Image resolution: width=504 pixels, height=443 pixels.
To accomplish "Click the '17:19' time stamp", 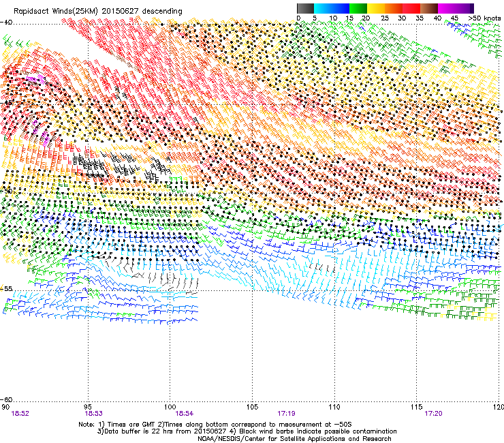I will click(286, 414).
